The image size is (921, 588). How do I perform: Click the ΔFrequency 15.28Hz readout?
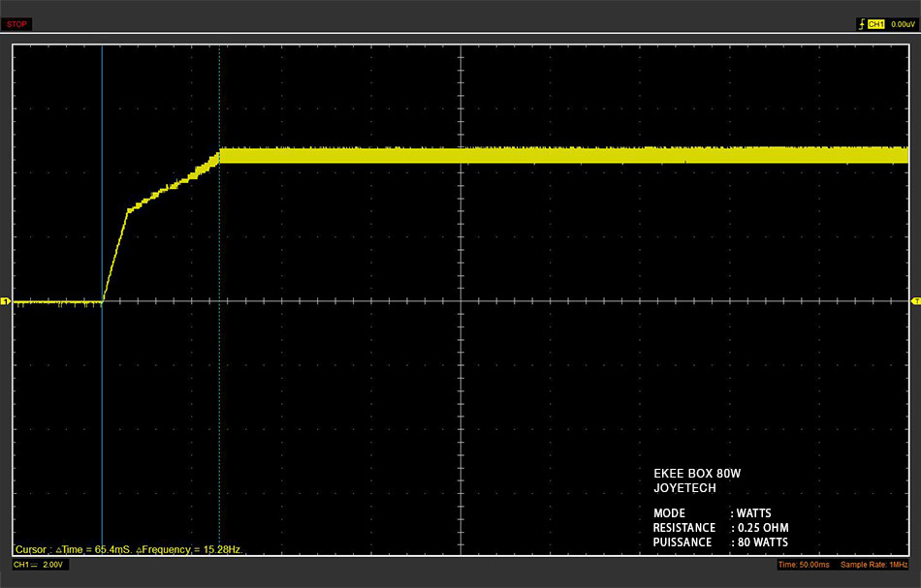(189, 550)
